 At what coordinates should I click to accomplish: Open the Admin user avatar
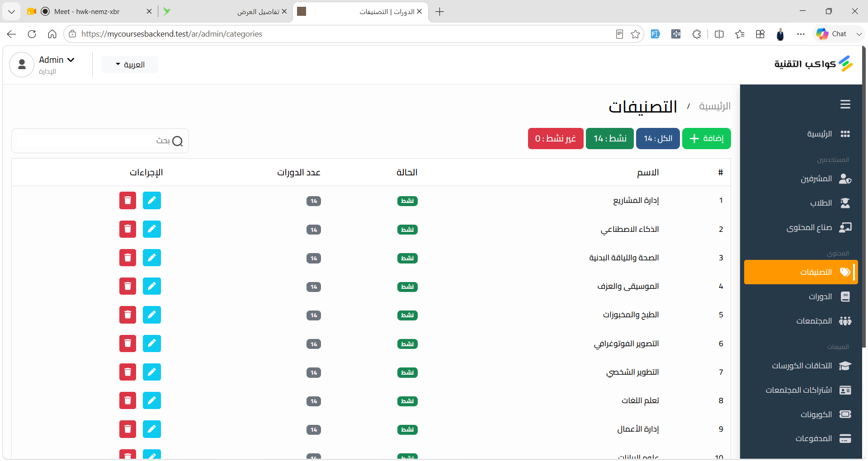tap(22, 65)
